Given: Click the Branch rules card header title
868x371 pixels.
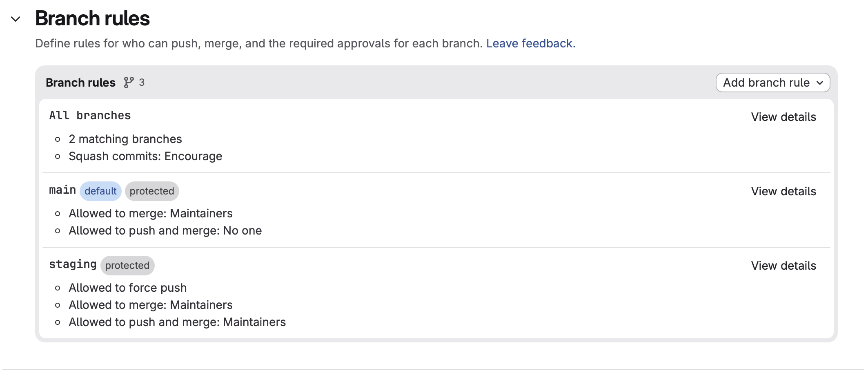Looking at the screenshot, I should (x=81, y=83).
